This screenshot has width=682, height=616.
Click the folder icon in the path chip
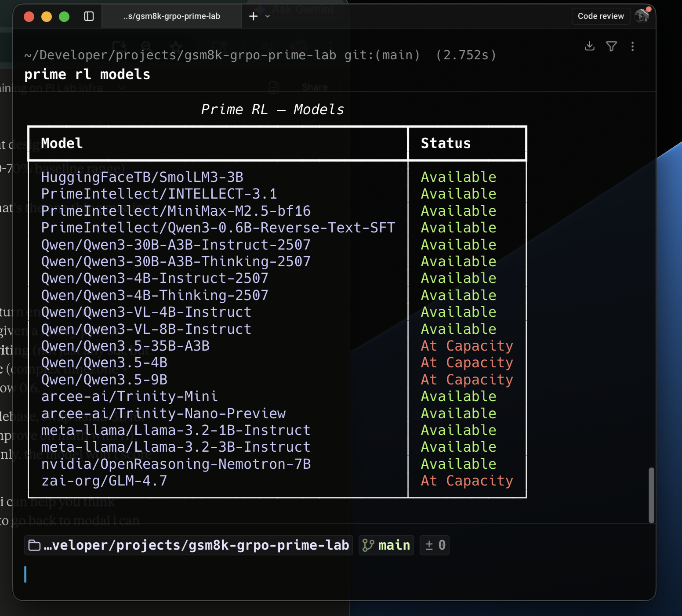click(34, 545)
